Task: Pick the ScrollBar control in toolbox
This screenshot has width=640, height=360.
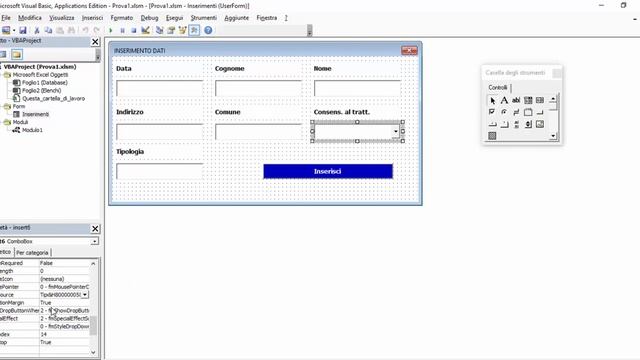Action: (x=516, y=124)
